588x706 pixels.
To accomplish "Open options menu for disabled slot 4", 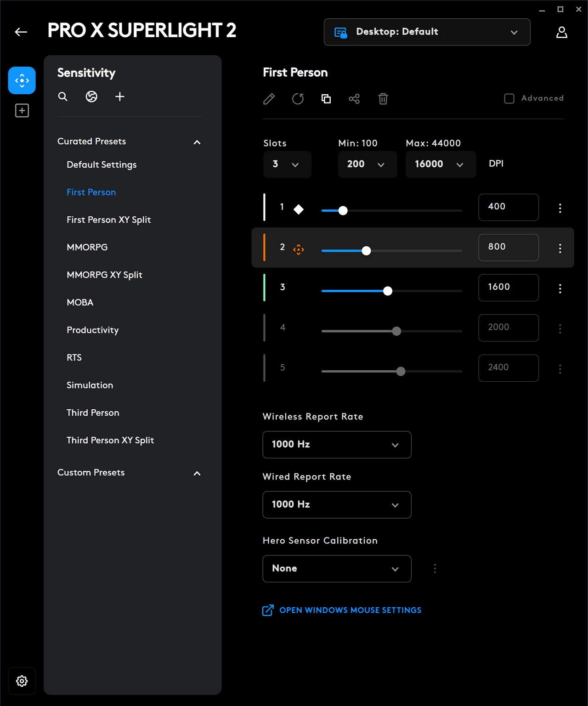I will point(560,328).
